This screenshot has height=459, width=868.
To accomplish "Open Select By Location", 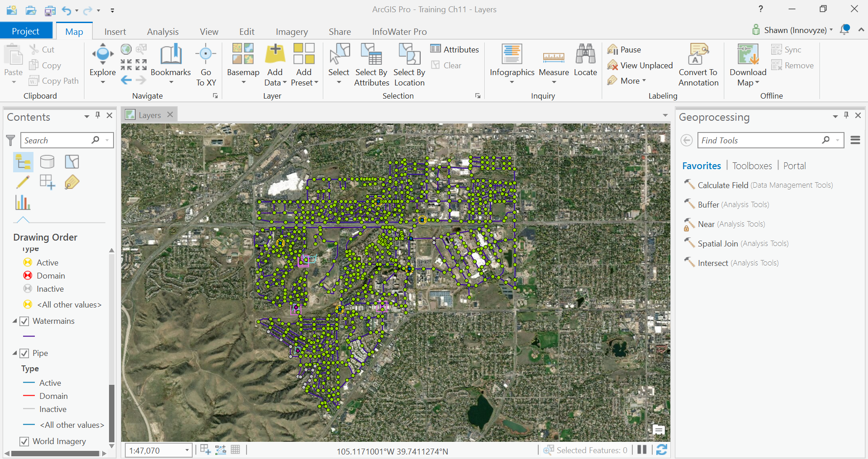I will (409, 54).
